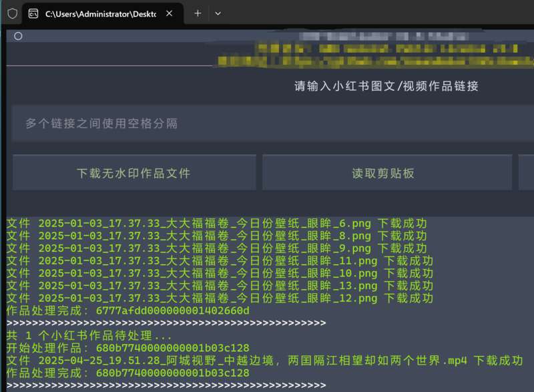Focus the 多个链接之间使用空格分隔 input field
The height and width of the screenshot is (392, 534).
coord(267,124)
